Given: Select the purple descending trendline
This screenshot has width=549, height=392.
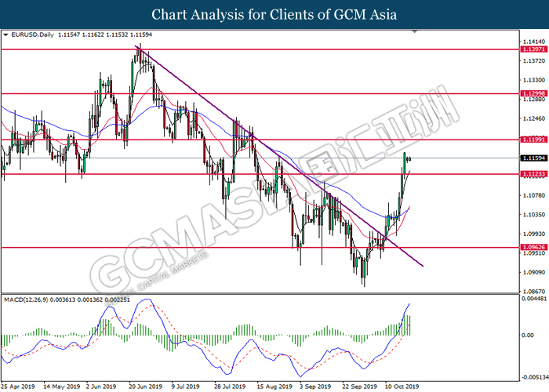Looking at the screenshot, I should point(279,156).
